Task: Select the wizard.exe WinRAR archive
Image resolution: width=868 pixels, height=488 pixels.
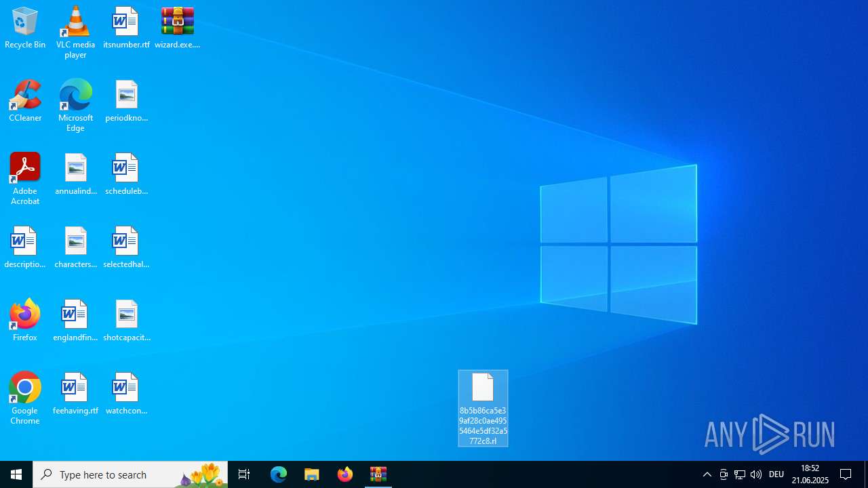Action: pos(177,28)
